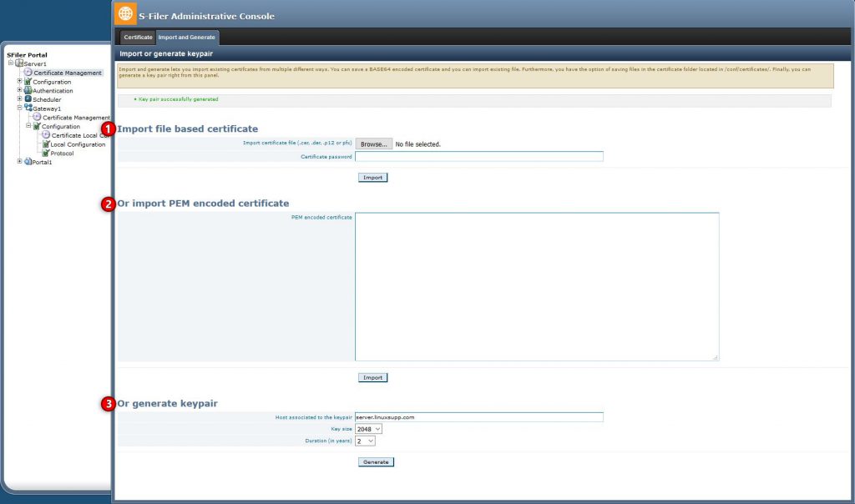Click the Server1 Certificate Management disc icon
The width and height of the screenshot is (855, 504).
point(28,72)
